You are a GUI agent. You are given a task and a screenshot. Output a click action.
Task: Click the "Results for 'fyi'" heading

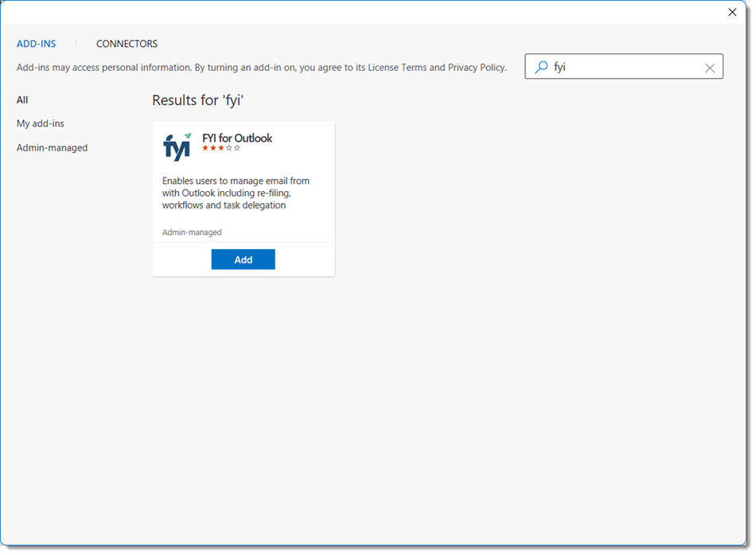click(x=197, y=100)
